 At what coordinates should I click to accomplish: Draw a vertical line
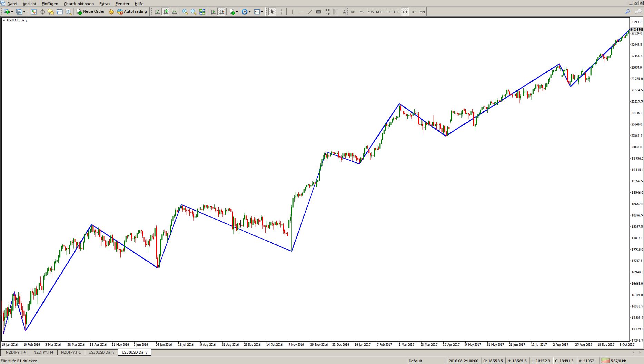(293, 12)
